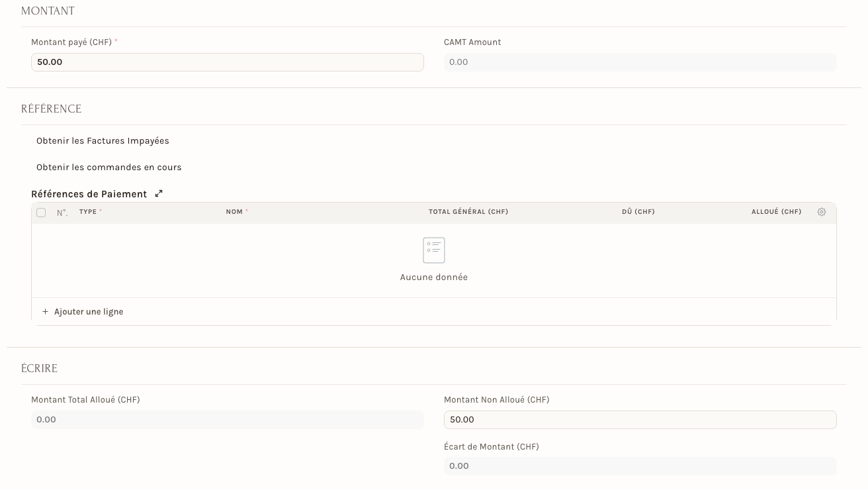Image resolution: width=868 pixels, height=490 pixels.
Task: Tick the select-all checkbox in references table
Action: [41, 213]
